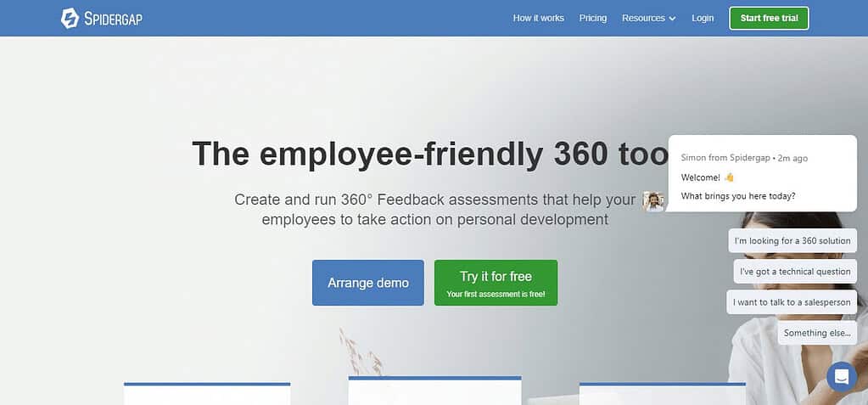The height and width of the screenshot is (405, 868).
Task: Click Simon's avatar in the chat popup
Action: [x=653, y=201]
